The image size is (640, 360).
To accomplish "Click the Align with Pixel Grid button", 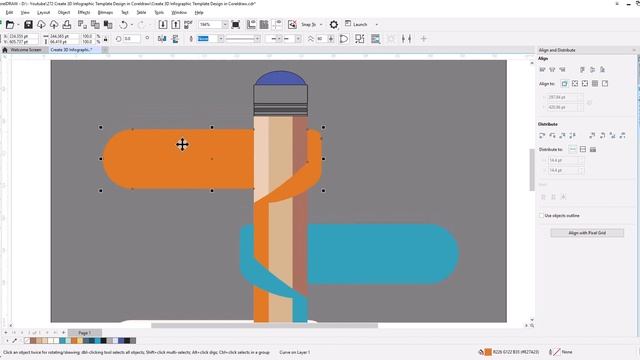I will 587,233.
